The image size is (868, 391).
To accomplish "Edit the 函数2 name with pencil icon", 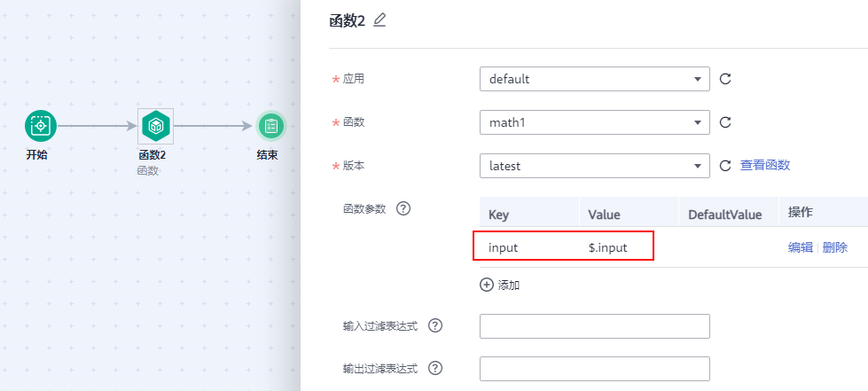I will click(379, 20).
